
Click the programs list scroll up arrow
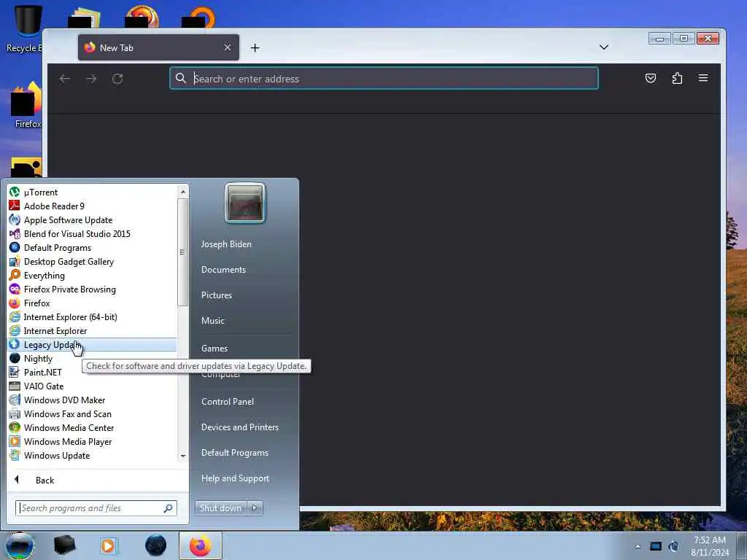[x=183, y=192]
